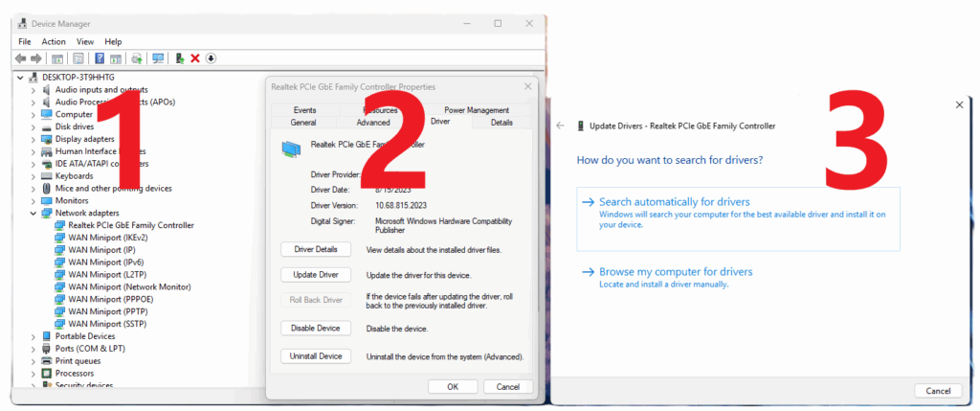Click the printer icon in Device Manager toolbar

[137, 58]
